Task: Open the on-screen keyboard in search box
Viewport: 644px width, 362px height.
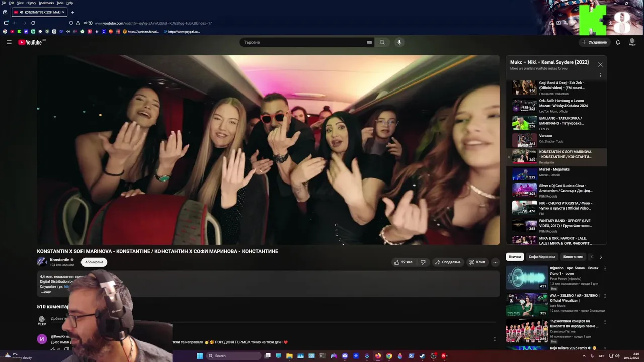Action: [x=369, y=42]
